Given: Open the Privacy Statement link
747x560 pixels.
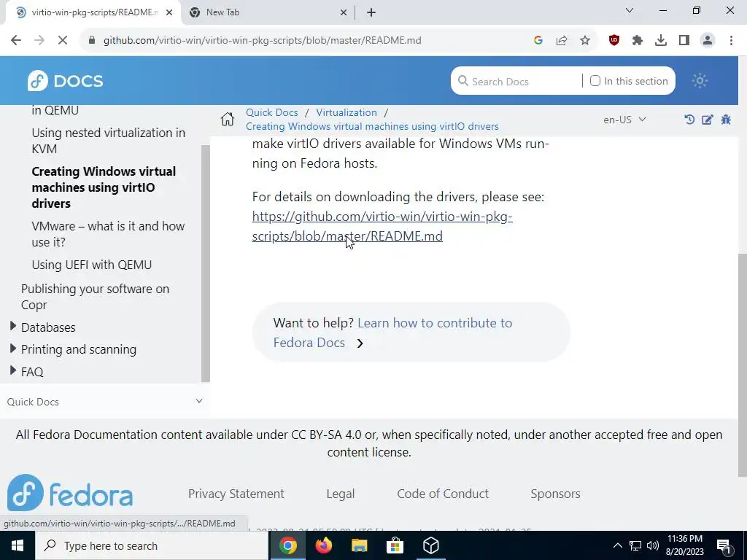Looking at the screenshot, I should coord(236,494).
